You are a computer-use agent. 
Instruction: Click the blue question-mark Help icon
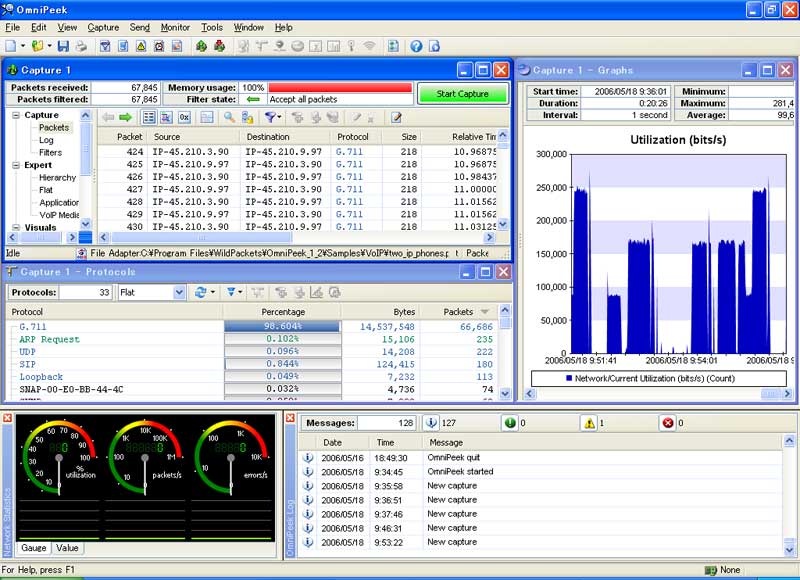[x=416, y=46]
